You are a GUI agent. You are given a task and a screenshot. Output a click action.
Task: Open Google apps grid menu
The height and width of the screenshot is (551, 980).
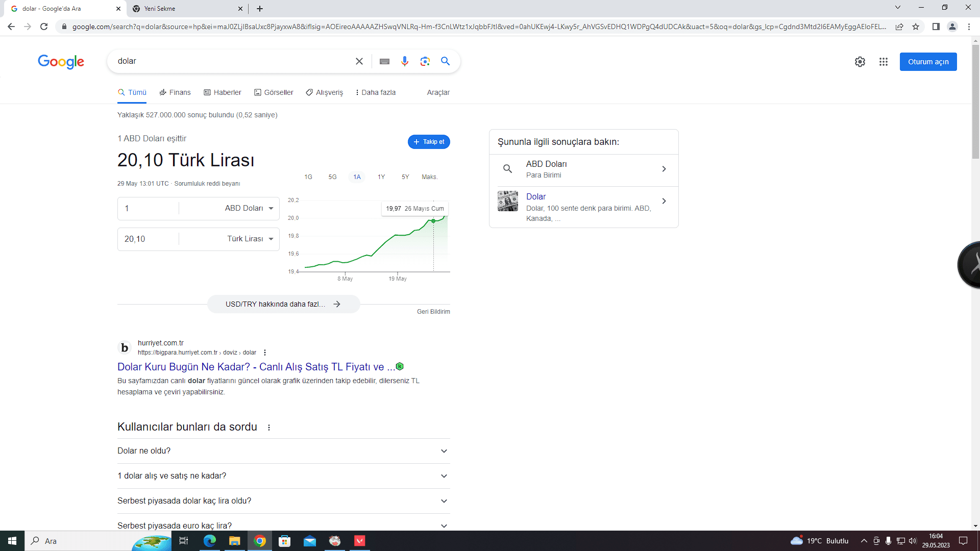[883, 62]
